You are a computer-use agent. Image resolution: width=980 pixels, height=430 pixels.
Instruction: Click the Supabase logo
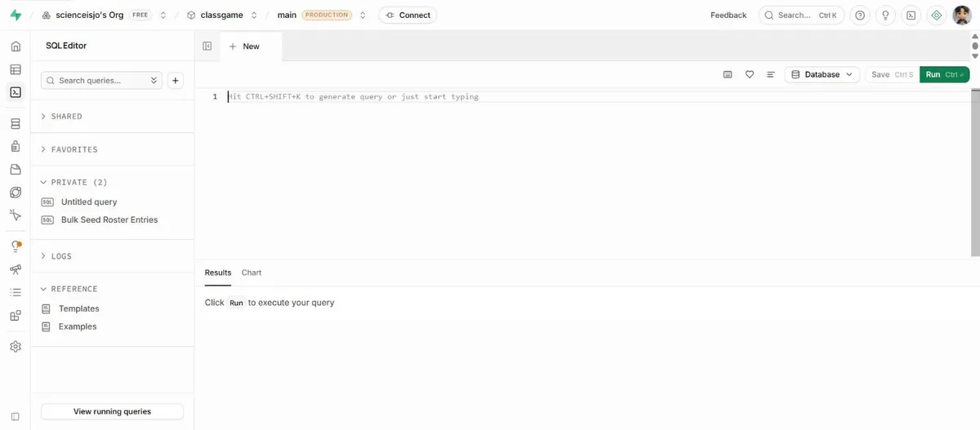[16, 15]
